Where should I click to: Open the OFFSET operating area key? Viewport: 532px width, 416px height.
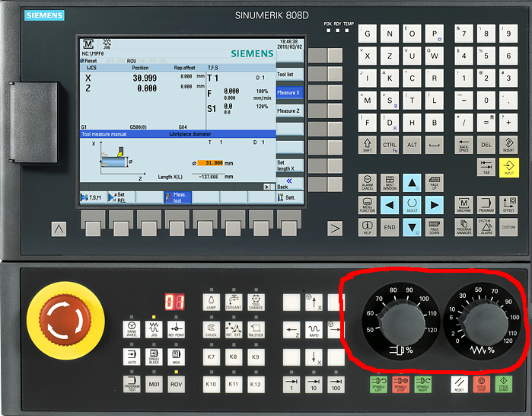pos(508,205)
